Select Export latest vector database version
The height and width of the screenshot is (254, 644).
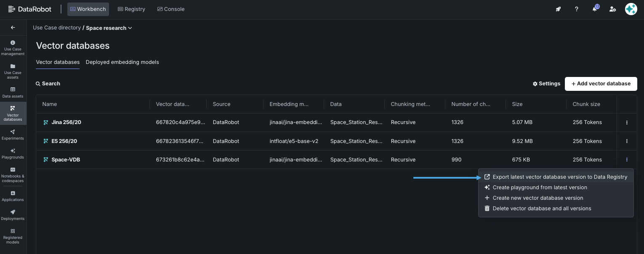click(559, 177)
